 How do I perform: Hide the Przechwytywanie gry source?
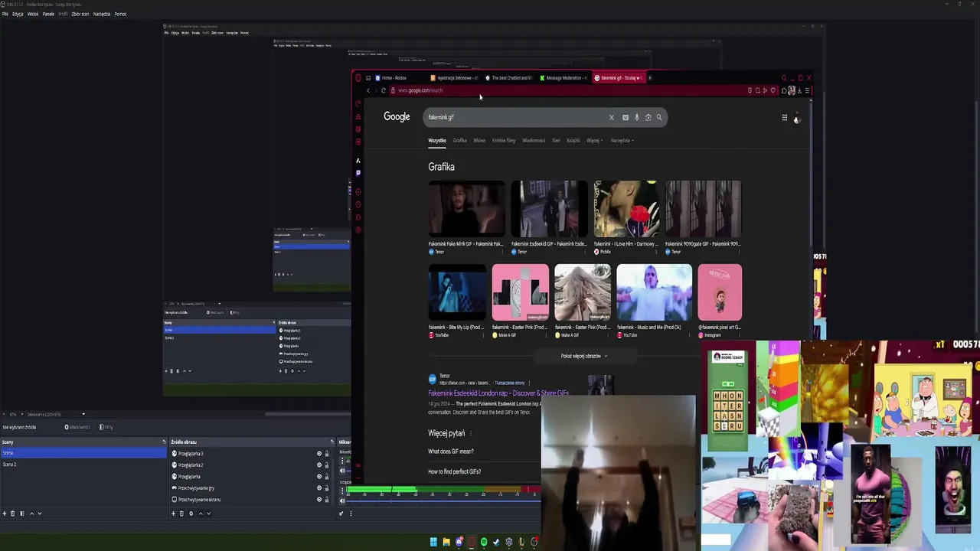click(x=319, y=487)
